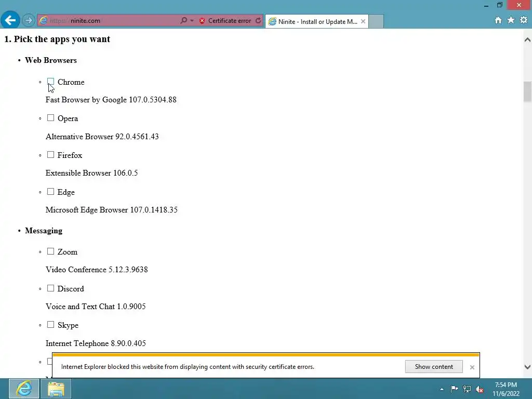
Task: Click text 'Extensible Browser 106.0.5'
Action: click(x=91, y=173)
